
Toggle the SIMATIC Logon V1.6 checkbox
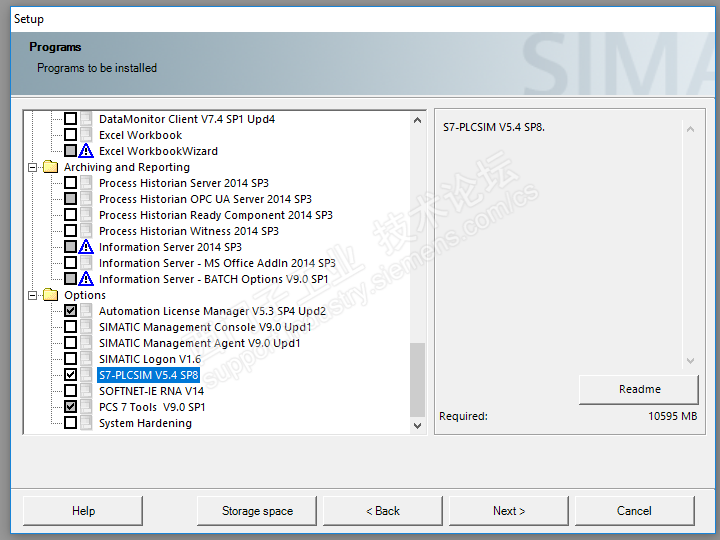click(x=70, y=359)
